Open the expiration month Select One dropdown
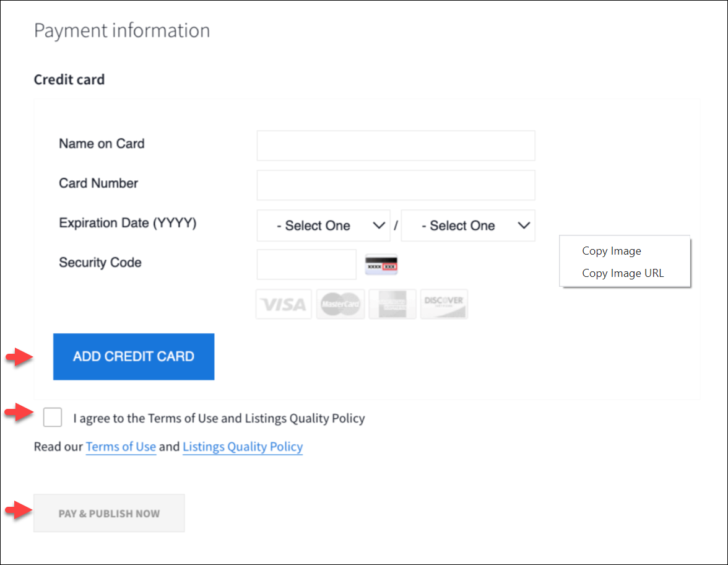 point(324,226)
